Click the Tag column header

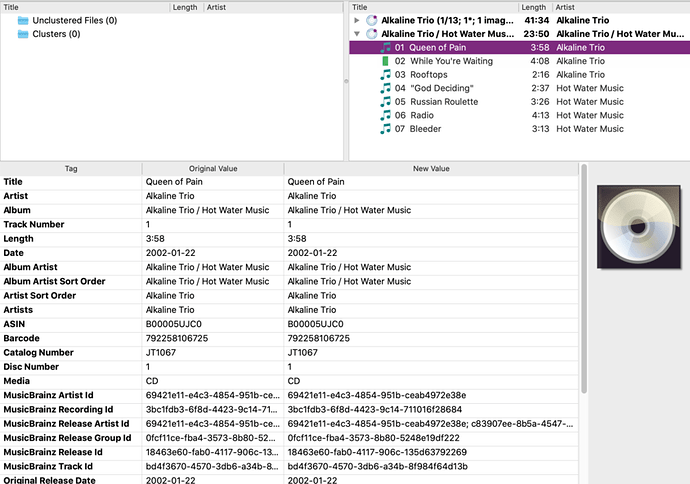click(x=71, y=169)
